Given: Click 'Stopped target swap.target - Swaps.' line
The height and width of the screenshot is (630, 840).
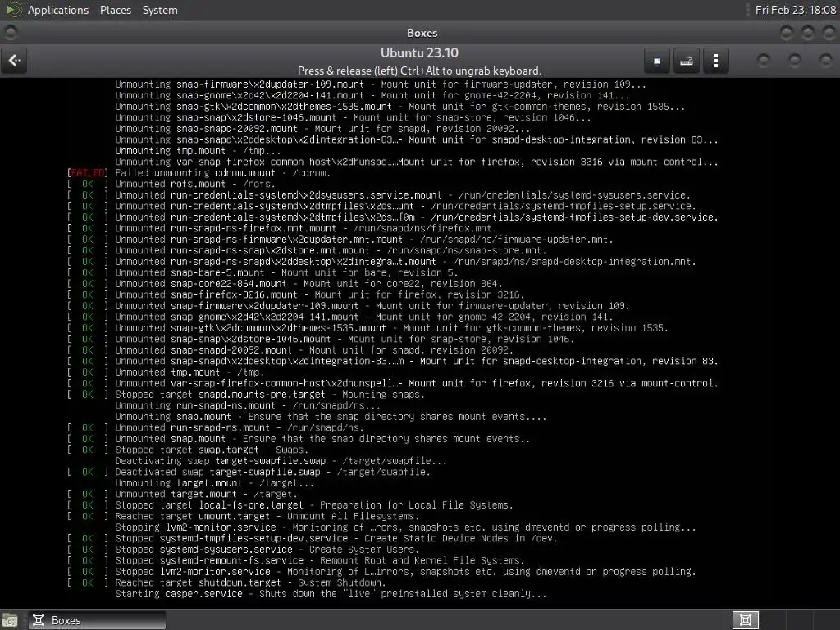Looking at the screenshot, I should pyautogui.click(x=212, y=450).
